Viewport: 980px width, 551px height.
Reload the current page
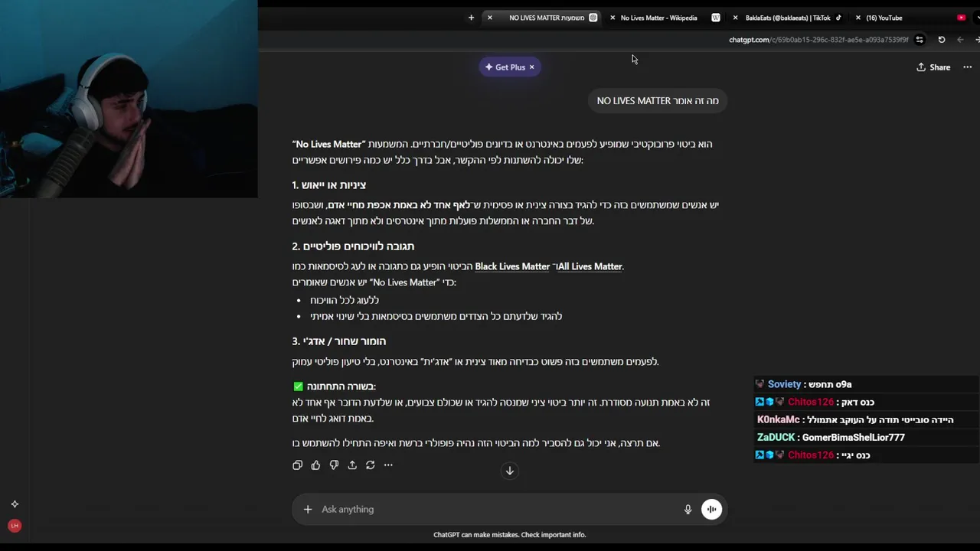(x=942, y=40)
